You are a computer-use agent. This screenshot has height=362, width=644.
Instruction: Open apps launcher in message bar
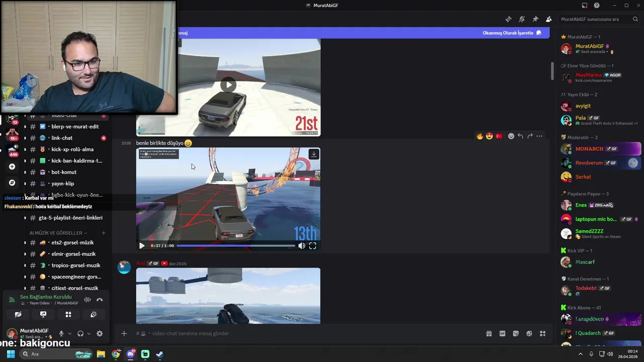[543, 333]
